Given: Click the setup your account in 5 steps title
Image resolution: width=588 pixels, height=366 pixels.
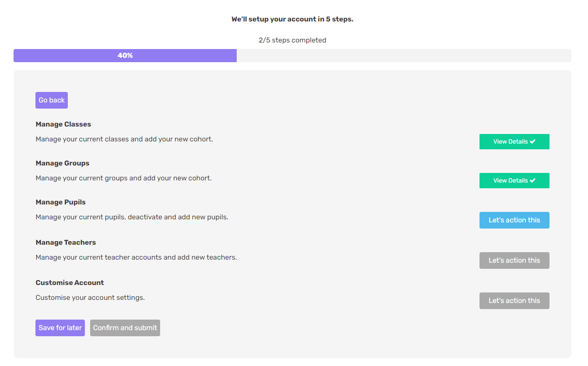Looking at the screenshot, I should point(292,19).
